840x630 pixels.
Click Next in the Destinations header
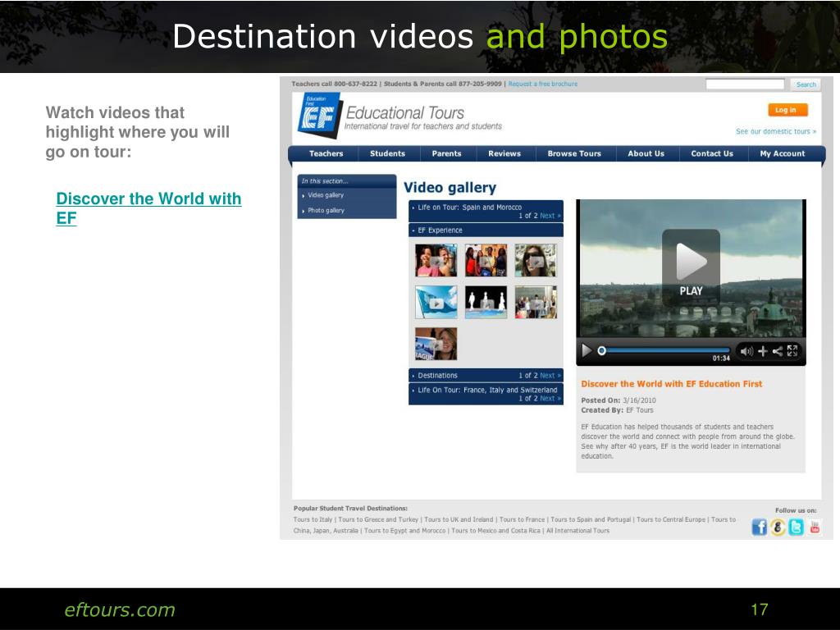[x=550, y=376]
